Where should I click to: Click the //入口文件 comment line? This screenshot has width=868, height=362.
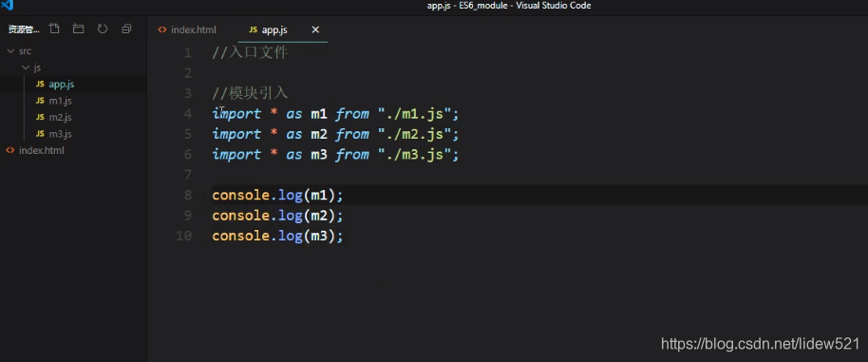coord(250,53)
